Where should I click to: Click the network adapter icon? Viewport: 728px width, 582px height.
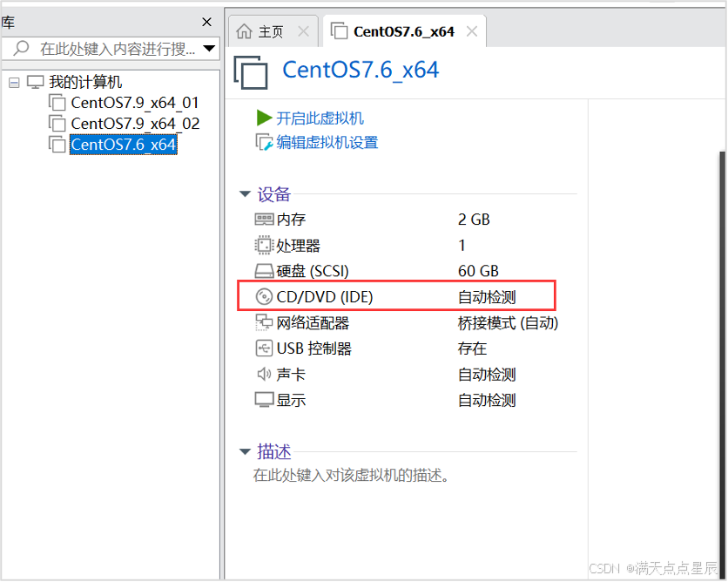pyautogui.click(x=264, y=322)
